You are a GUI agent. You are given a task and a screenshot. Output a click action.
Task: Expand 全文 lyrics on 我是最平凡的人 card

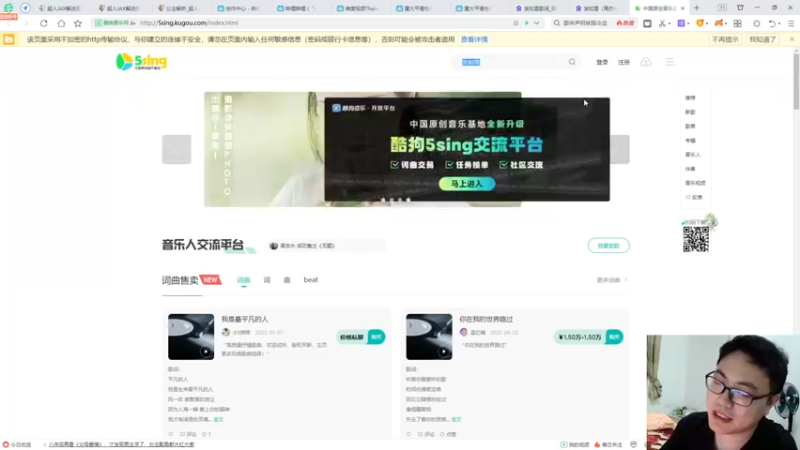pos(218,419)
